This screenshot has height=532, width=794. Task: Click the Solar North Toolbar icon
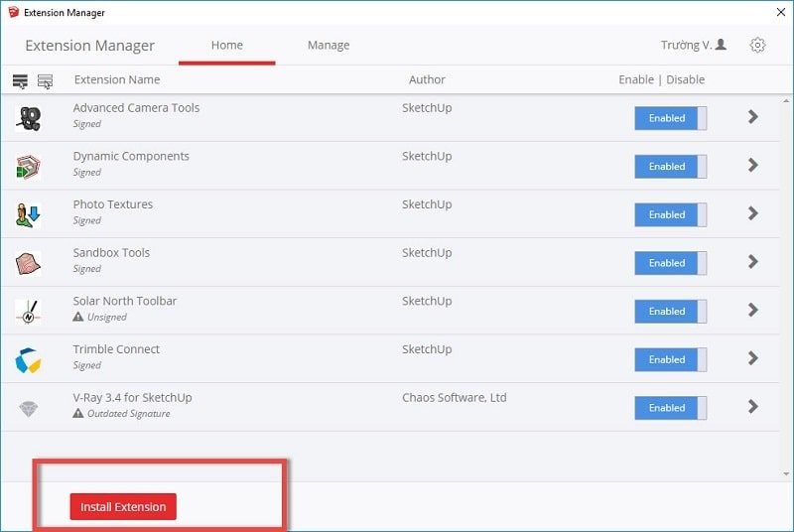[x=28, y=311]
